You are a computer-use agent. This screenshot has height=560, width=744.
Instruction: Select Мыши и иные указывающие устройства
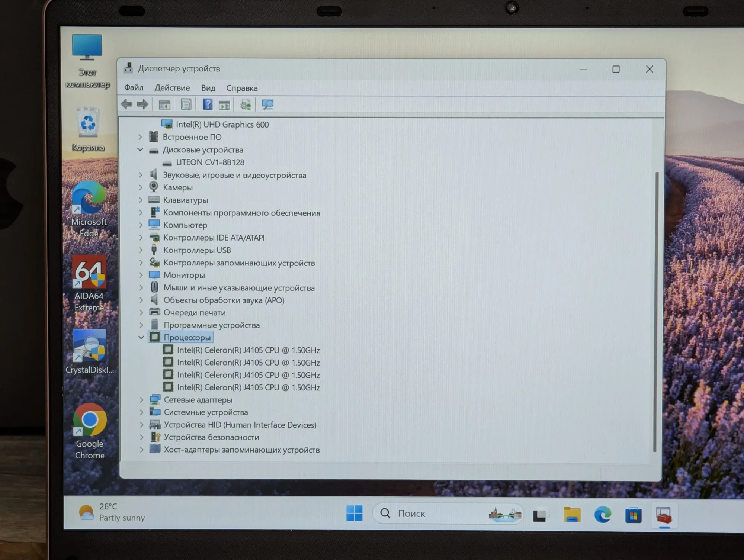pos(232,288)
